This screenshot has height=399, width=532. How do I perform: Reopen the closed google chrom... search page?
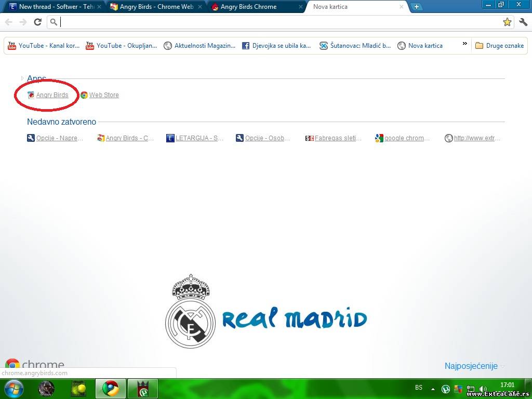(x=403, y=138)
